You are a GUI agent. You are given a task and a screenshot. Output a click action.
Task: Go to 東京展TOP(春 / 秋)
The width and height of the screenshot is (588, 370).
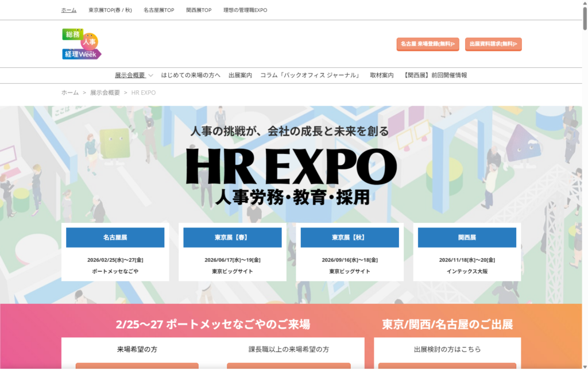click(x=110, y=10)
